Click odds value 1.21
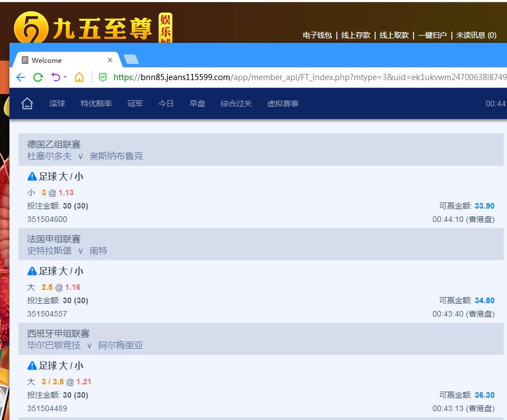Viewport: 507px width, 420px height. point(84,382)
